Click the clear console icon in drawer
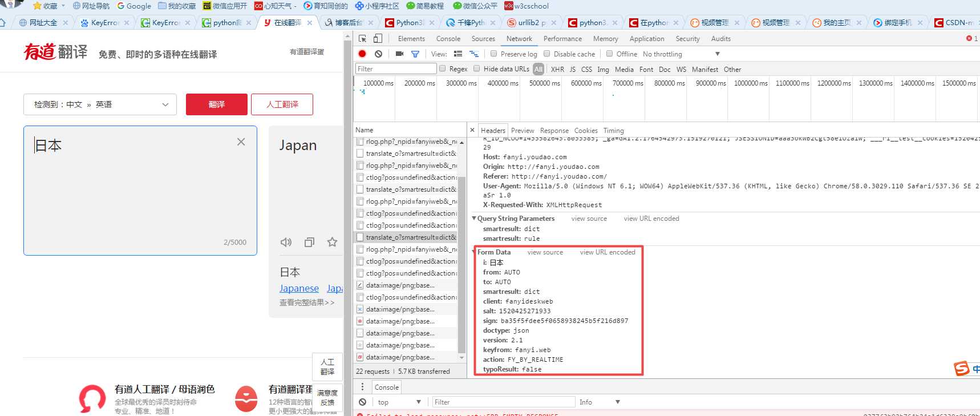Viewport: 980px width, 416px height. click(362, 402)
